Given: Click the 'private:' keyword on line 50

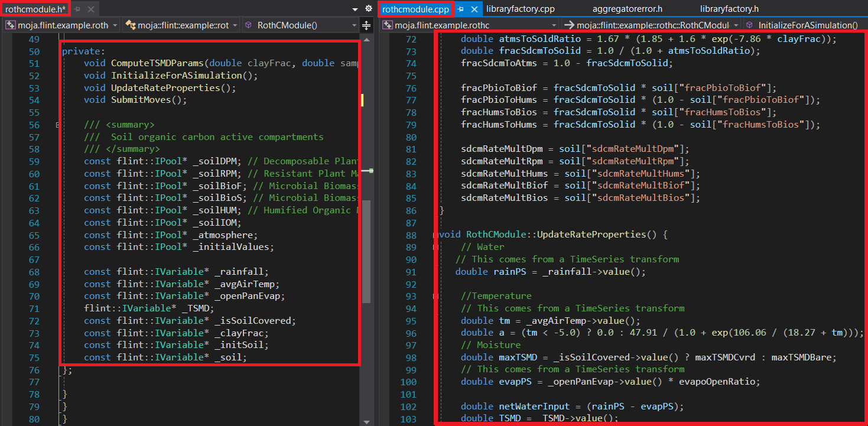Looking at the screenshot, I should point(83,51).
